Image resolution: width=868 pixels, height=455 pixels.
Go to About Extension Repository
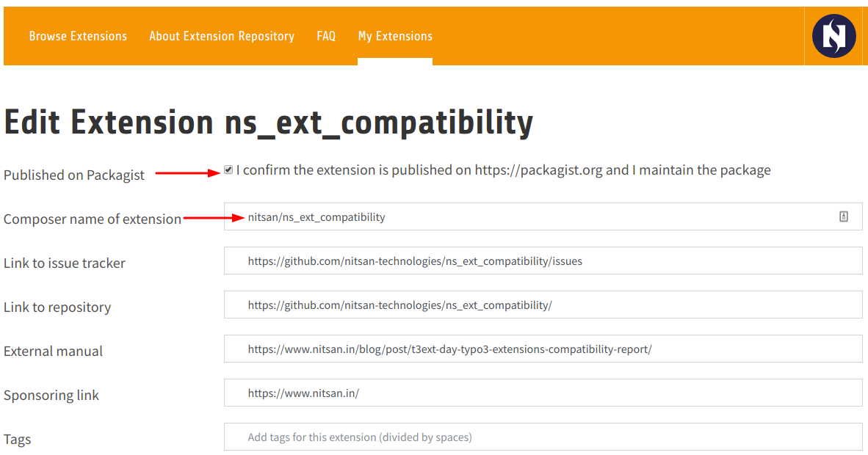[222, 35]
